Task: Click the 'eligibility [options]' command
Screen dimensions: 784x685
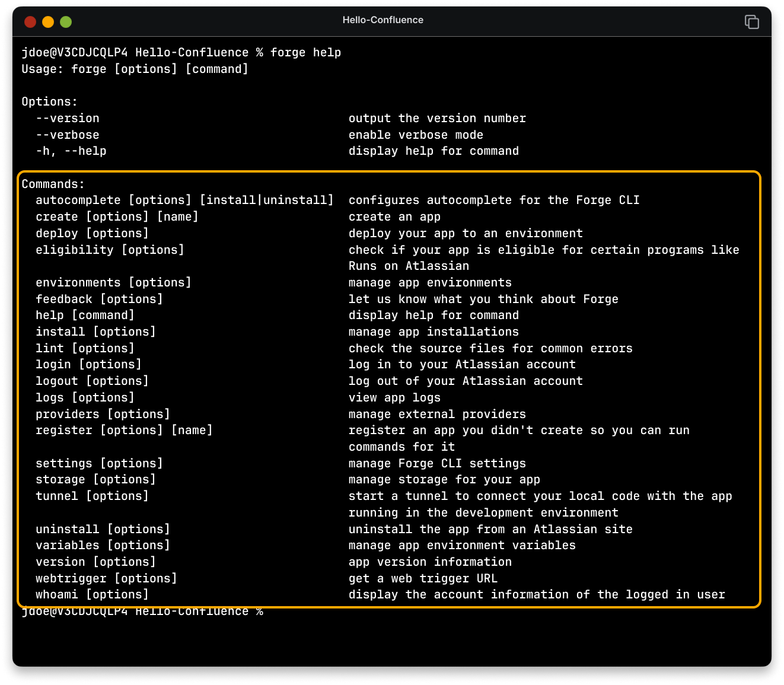Action: [110, 250]
